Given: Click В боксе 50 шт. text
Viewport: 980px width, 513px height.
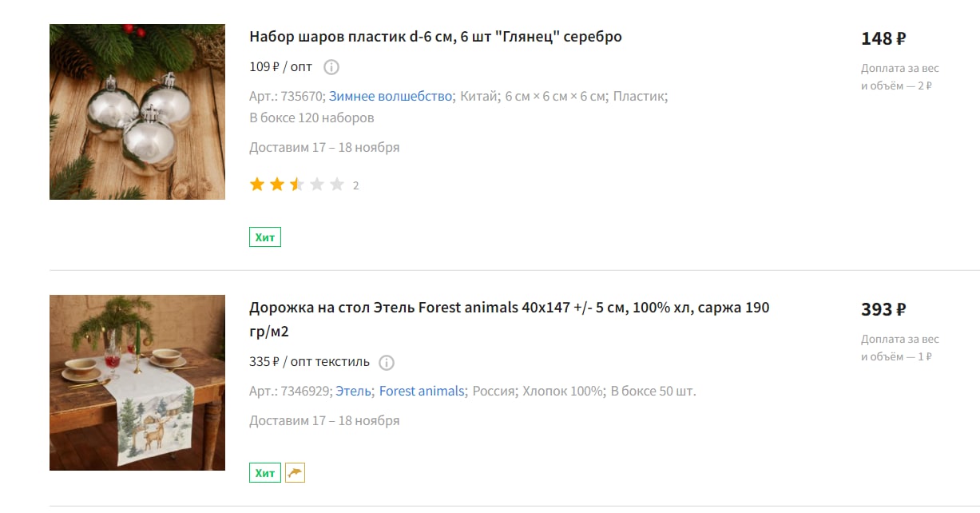Looking at the screenshot, I should pyautogui.click(x=653, y=392).
